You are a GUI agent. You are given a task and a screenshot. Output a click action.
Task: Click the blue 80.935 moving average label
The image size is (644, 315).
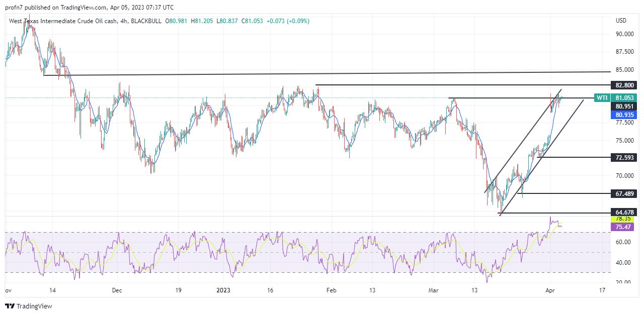point(624,115)
